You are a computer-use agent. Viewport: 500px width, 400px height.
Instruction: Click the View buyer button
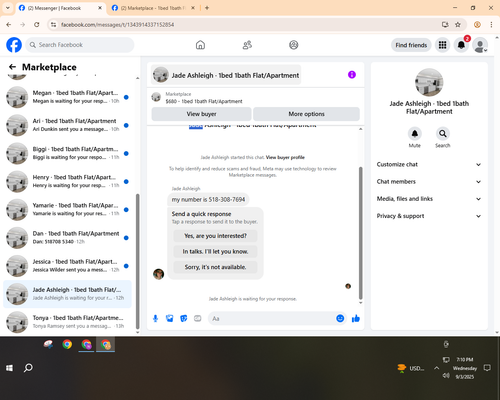pos(201,114)
